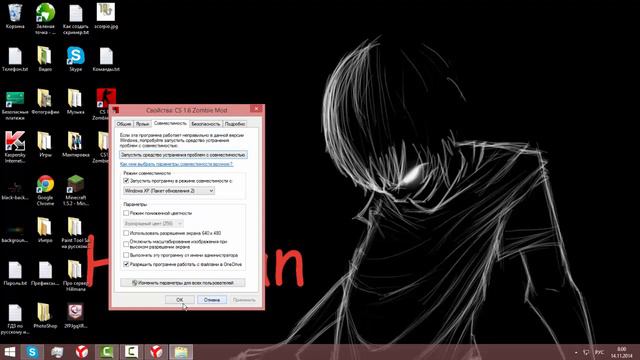Open the green Camtasia taskbar icon
The height and width of the screenshot is (360, 640).
107,352
